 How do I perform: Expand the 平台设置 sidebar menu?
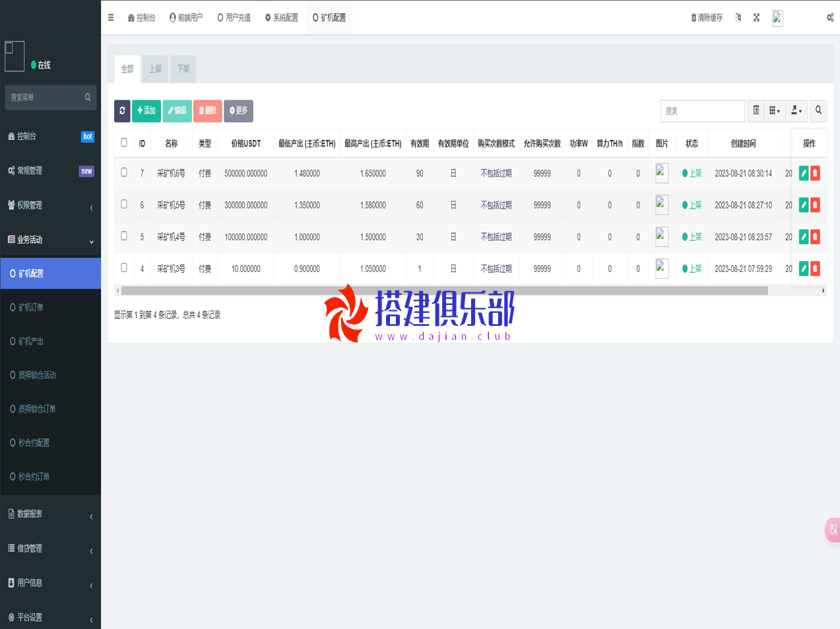click(51, 617)
